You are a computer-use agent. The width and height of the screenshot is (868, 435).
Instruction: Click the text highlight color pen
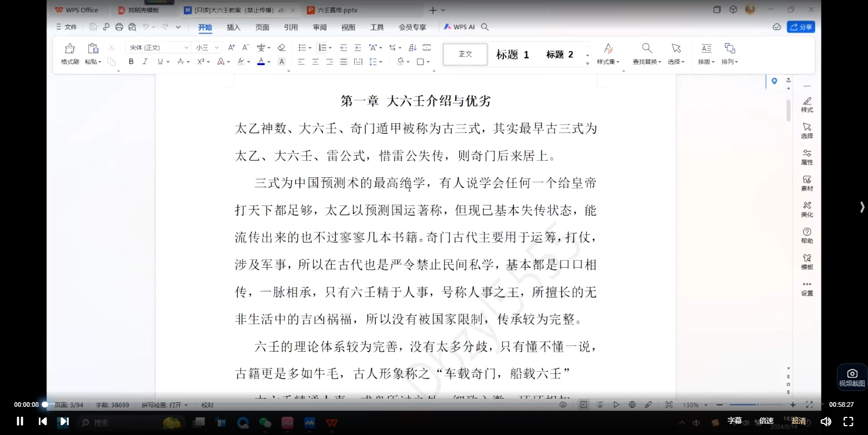pos(241,62)
